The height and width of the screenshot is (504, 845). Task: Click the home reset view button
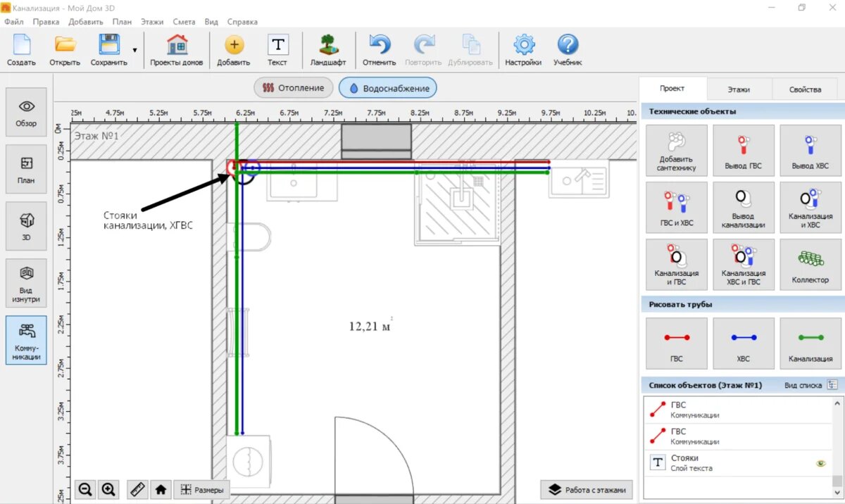(161, 489)
